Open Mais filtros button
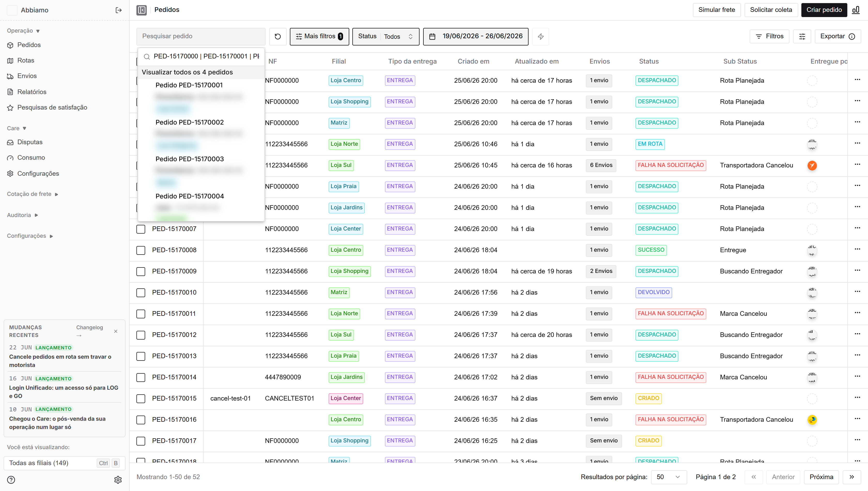Image resolution: width=868 pixels, height=491 pixels. click(319, 36)
